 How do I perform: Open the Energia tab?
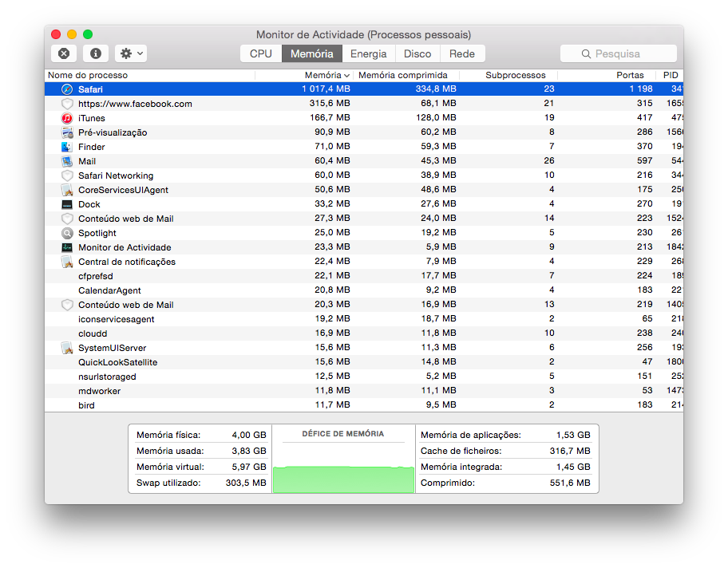coord(369,53)
